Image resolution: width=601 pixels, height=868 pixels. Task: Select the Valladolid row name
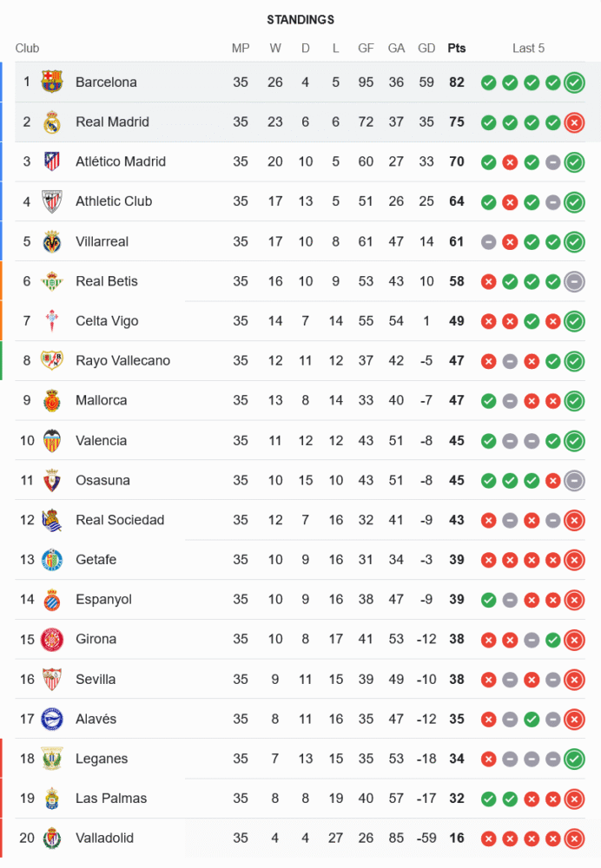[104, 838]
